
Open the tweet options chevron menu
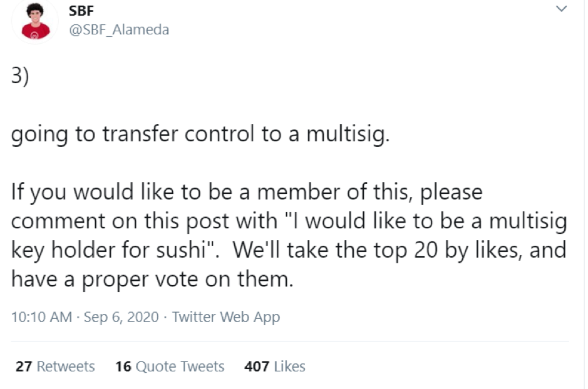click(x=561, y=8)
